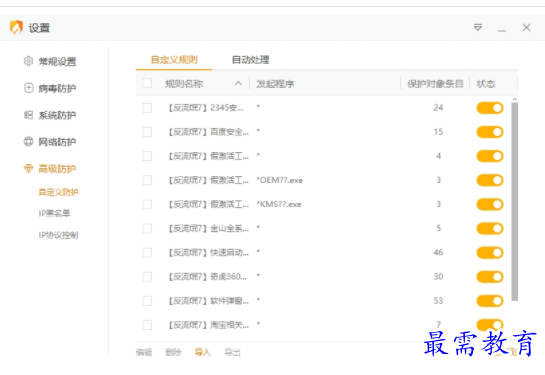
Task: Tick the select-all checkbox in the table header
Action: [147, 83]
